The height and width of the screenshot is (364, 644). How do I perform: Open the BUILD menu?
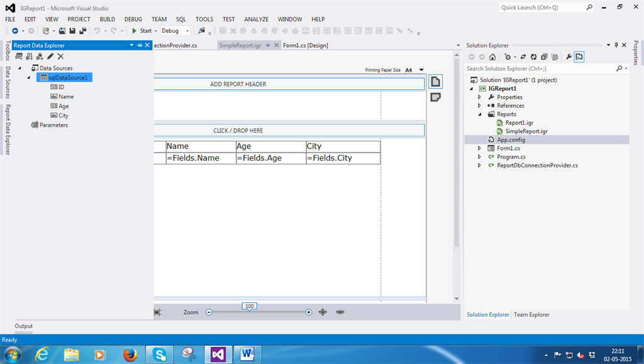click(x=108, y=20)
